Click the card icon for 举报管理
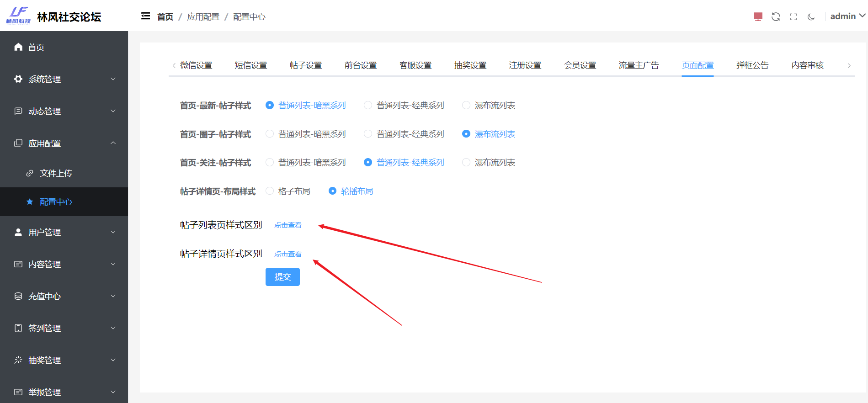Viewport: 868px width, 403px height. click(x=18, y=392)
